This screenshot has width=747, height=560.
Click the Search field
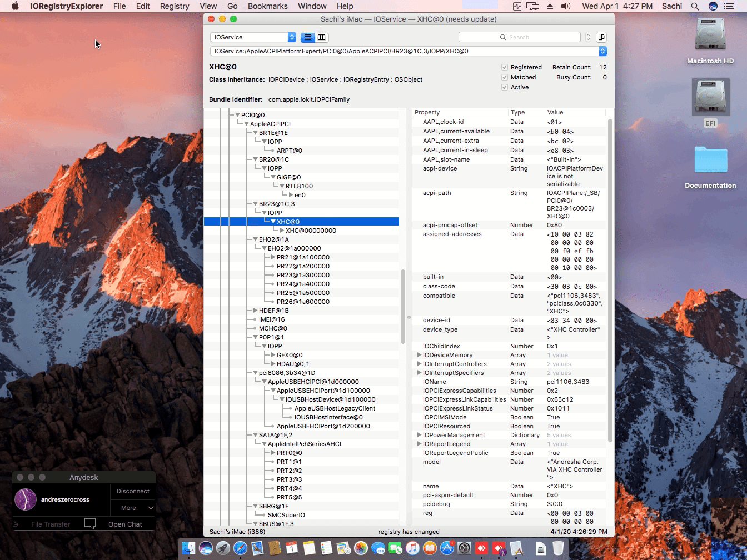click(x=520, y=37)
